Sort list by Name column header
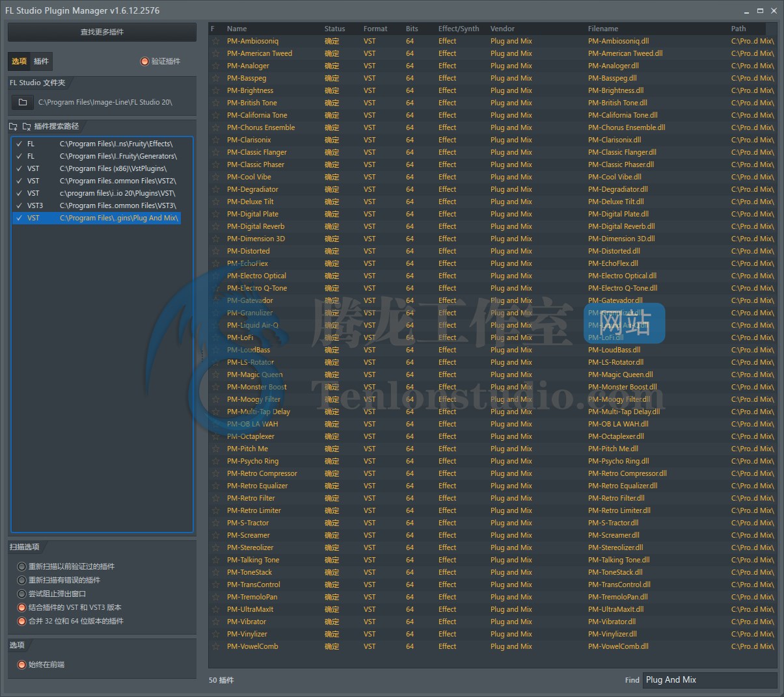Screen dimensions: 784x697 tap(237, 29)
